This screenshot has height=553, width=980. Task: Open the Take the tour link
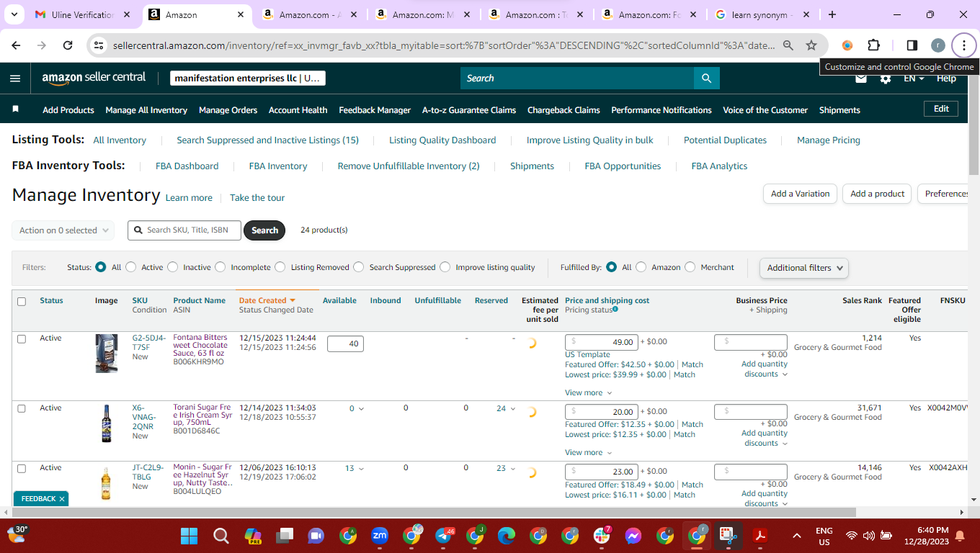[257, 198]
